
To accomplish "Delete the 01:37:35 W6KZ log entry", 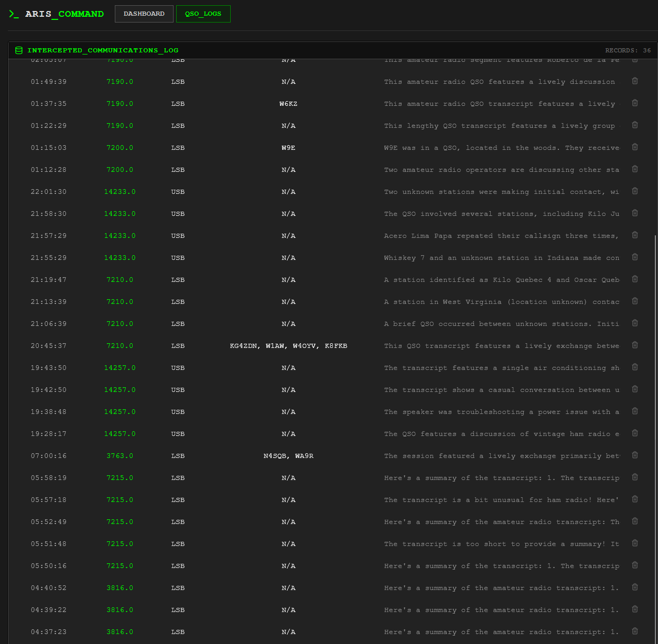I will coord(634,103).
